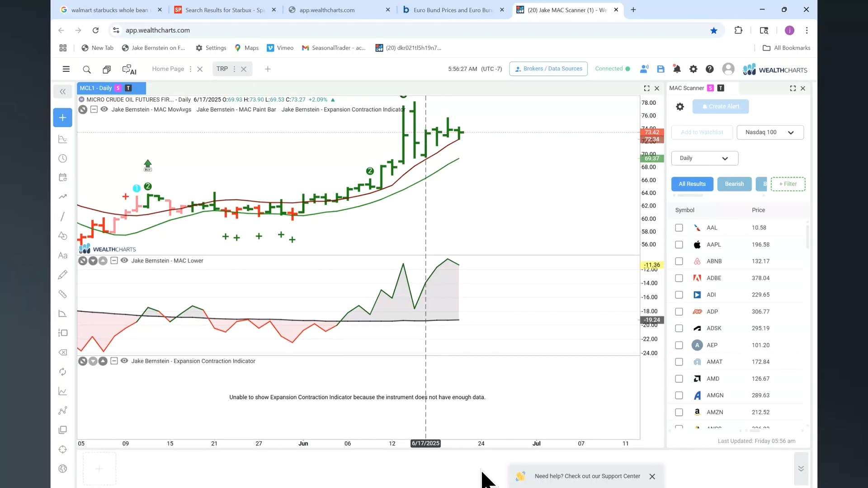Click the refresh sync sidebar icon

[x=63, y=372]
